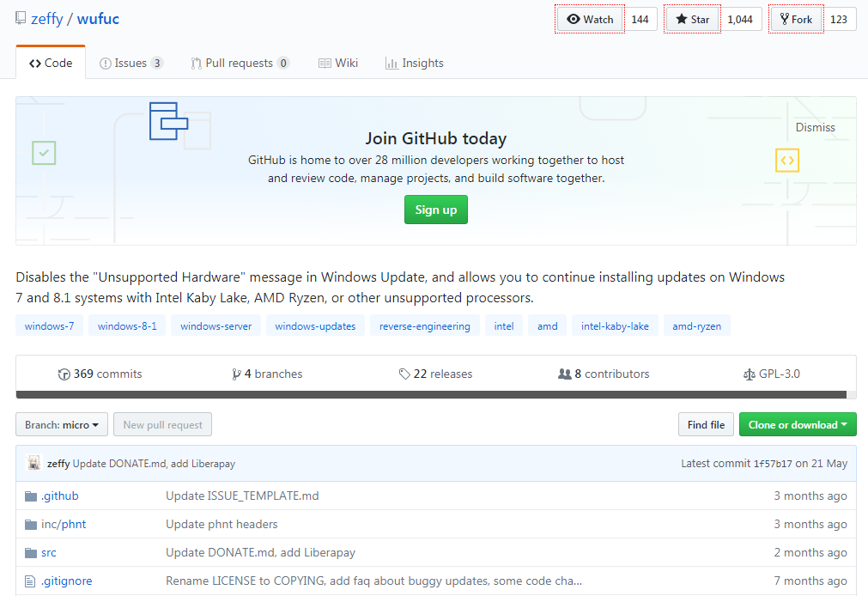
Task: Open the GPL-3.0 license link
Action: pos(772,374)
